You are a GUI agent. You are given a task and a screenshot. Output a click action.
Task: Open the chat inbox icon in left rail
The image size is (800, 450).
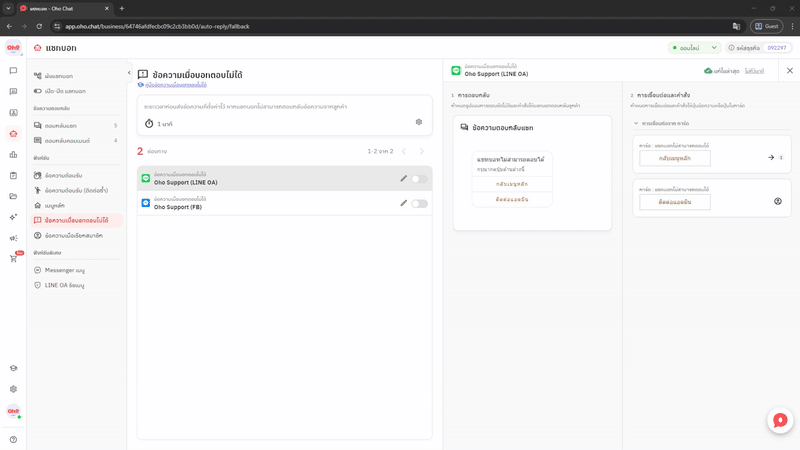pyautogui.click(x=13, y=71)
